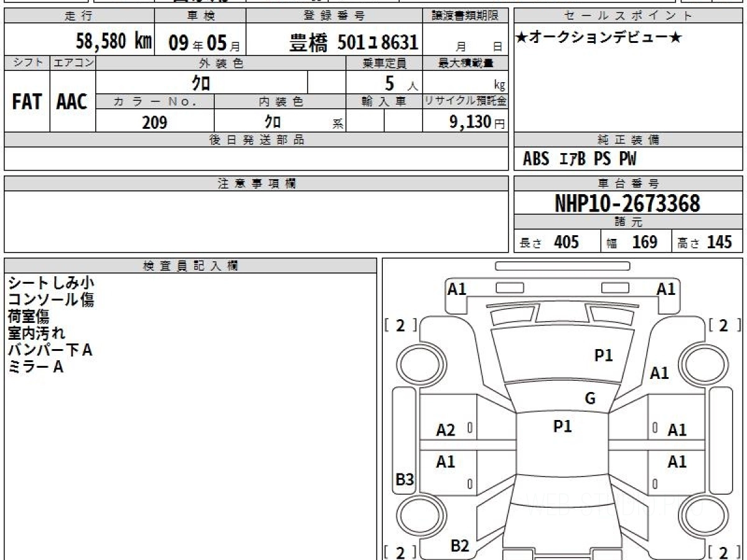Screen dimensions: 747x560
Task: Click the 純正装備 header
Action: (x=629, y=140)
